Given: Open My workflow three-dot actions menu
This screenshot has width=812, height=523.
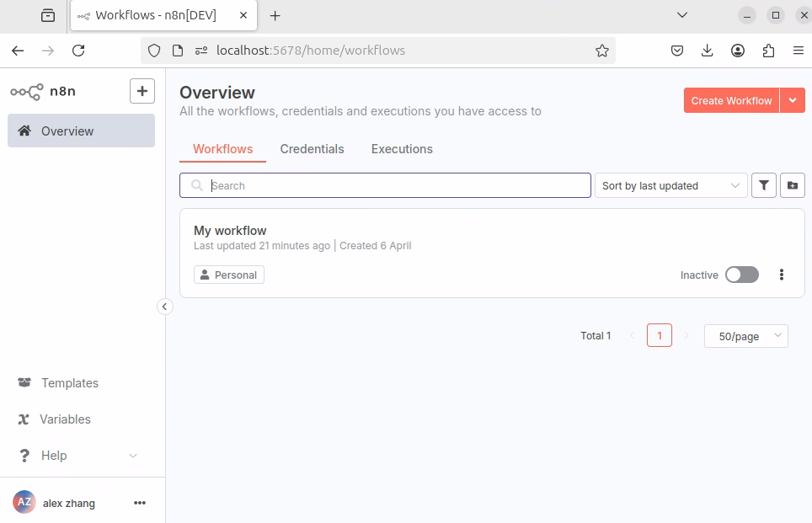Looking at the screenshot, I should point(782,275).
